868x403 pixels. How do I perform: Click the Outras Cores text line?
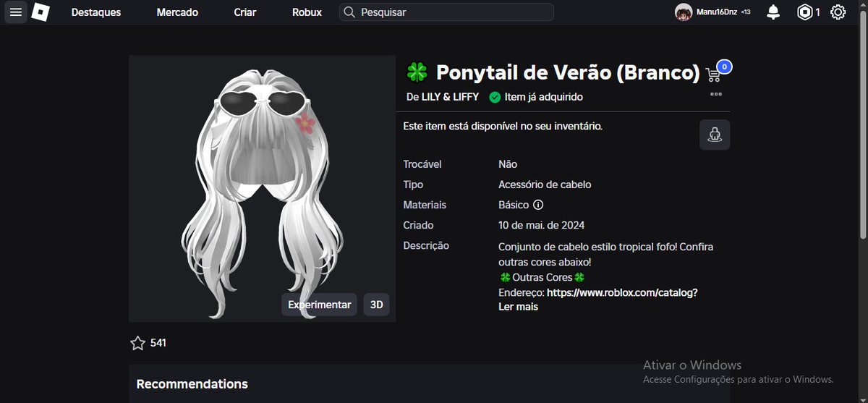[542, 278]
